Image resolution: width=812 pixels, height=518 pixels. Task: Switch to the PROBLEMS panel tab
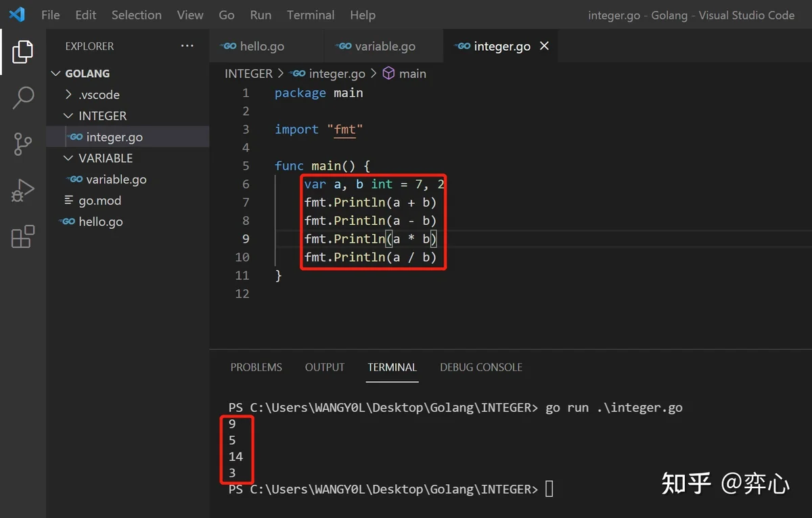click(256, 367)
